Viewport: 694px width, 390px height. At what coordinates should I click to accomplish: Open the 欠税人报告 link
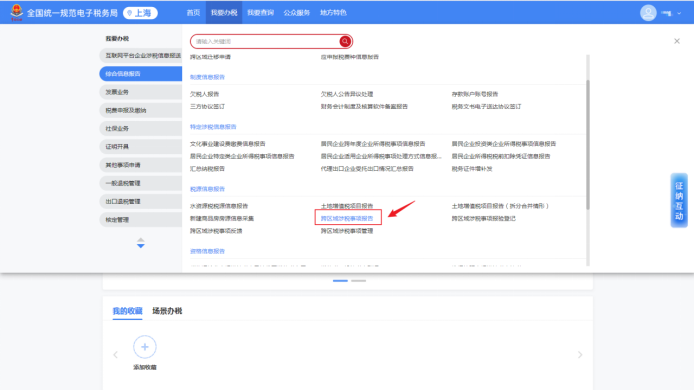[x=204, y=94]
